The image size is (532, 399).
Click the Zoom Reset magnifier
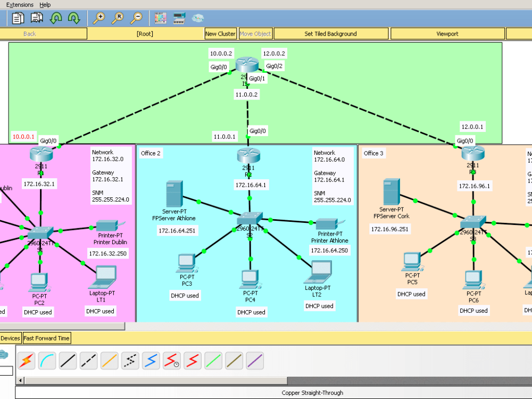click(118, 18)
